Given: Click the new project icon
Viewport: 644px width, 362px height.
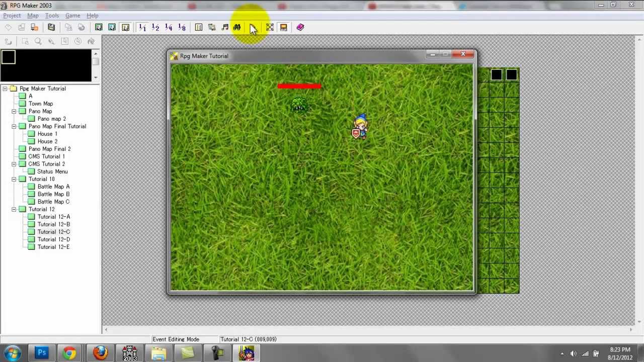Looking at the screenshot, I should [8, 27].
